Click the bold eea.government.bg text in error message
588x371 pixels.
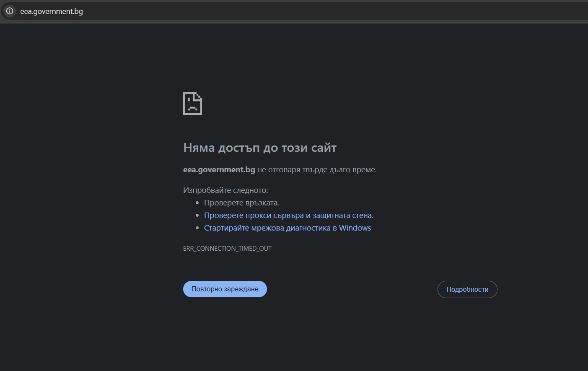click(x=219, y=170)
